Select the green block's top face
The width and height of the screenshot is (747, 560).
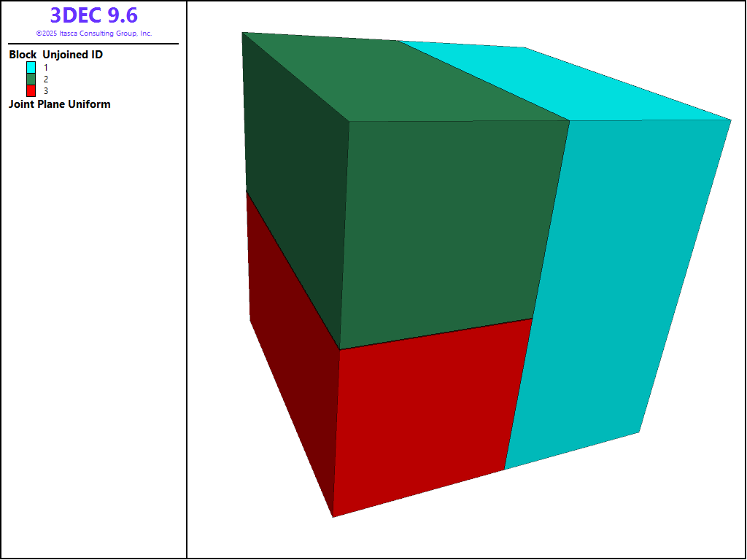point(409,80)
